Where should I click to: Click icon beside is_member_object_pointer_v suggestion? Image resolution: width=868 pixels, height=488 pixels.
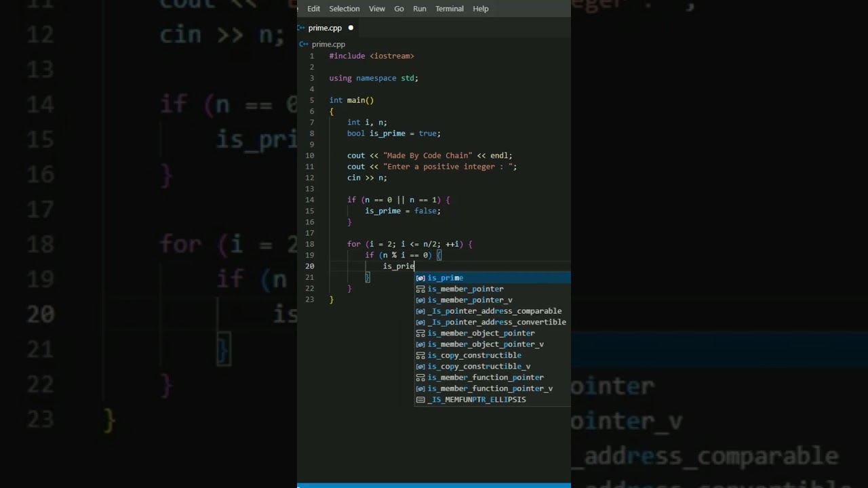[x=420, y=344]
